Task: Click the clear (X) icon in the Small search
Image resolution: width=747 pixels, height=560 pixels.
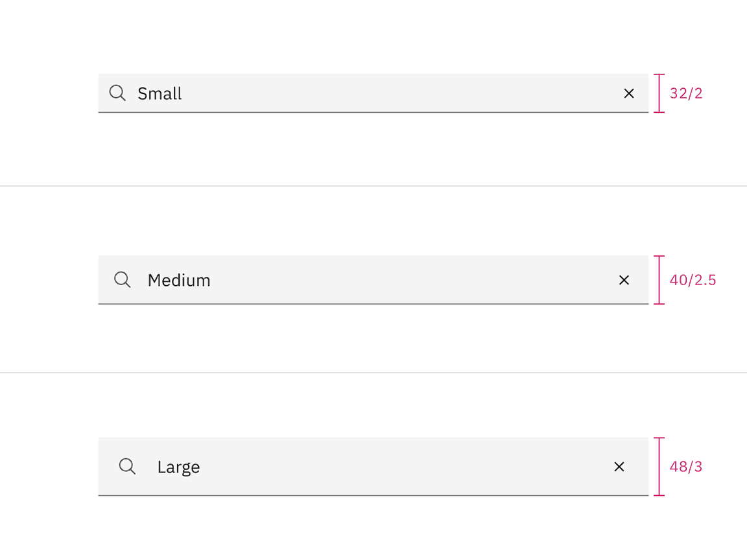Action: (x=629, y=93)
